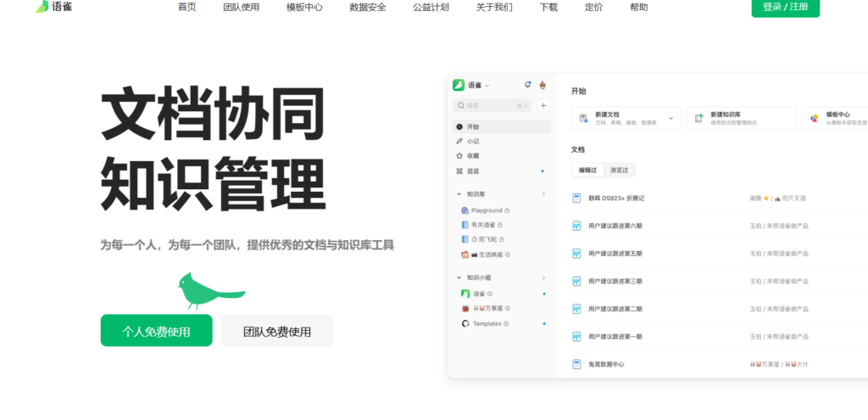Click the 小记 pen icon in sidebar

[x=459, y=142]
